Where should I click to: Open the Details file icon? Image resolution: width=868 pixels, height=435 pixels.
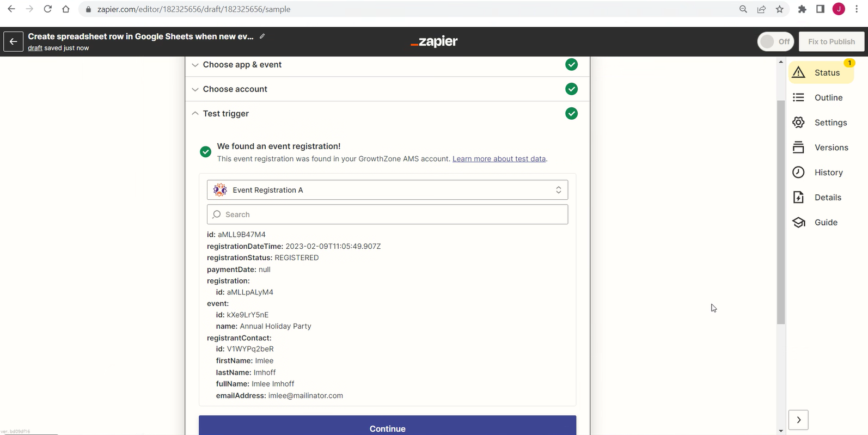(x=799, y=198)
